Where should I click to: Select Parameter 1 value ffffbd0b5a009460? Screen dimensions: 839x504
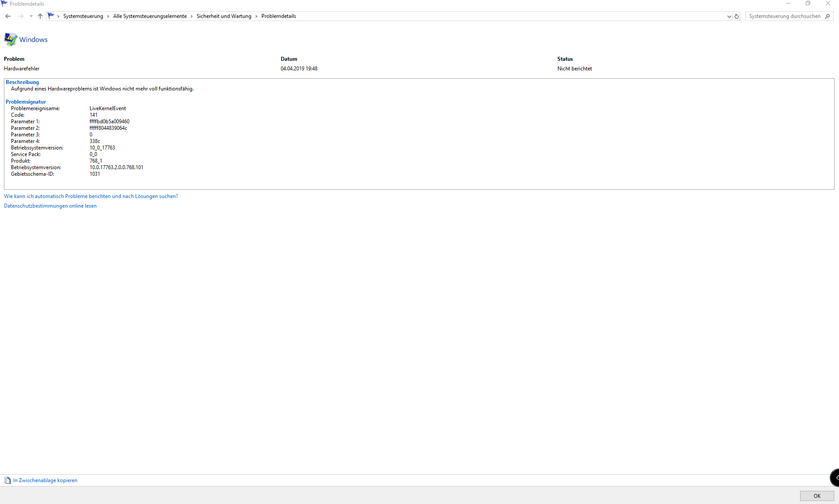pyautogui.click(x=109, y=122)
